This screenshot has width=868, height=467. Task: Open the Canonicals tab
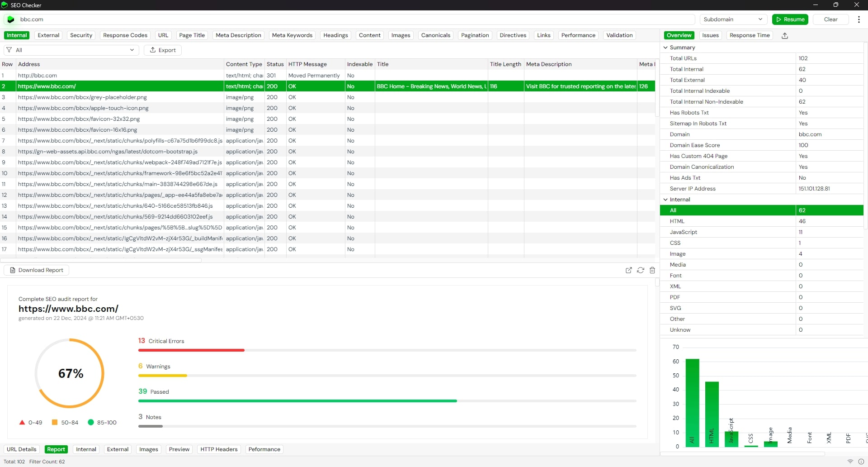click(435, 35)
